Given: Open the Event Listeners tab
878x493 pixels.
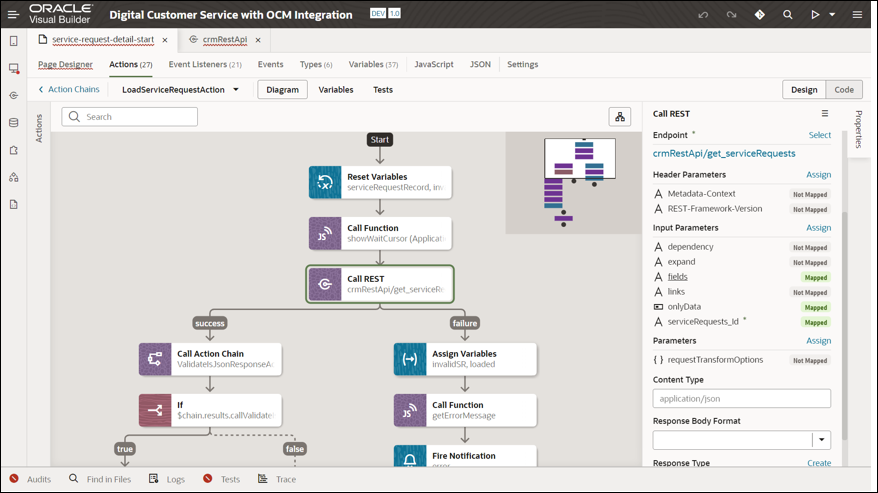Looking at the screenshot, I should (x=205, y=64).
